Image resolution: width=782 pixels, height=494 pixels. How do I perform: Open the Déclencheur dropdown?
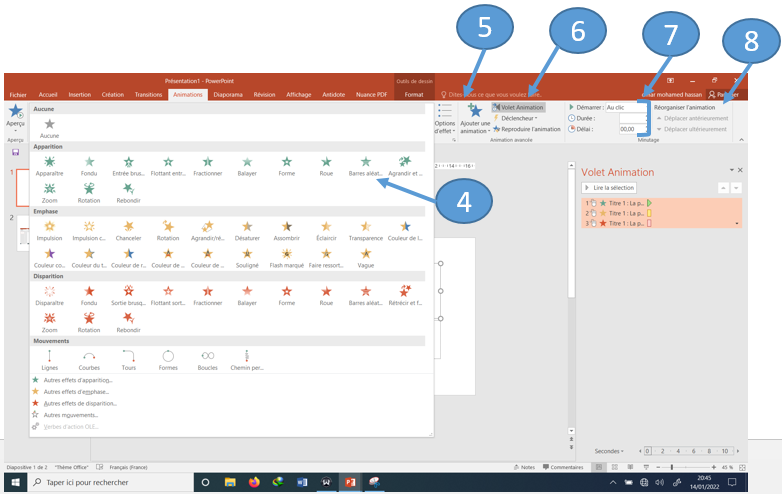click(x=517, y=118)
